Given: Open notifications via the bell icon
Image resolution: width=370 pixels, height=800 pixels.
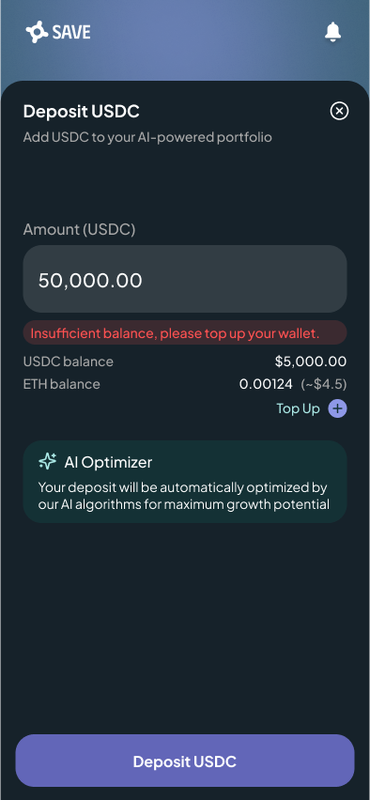Looking at the screenshot, I should (x=333, y=32).
